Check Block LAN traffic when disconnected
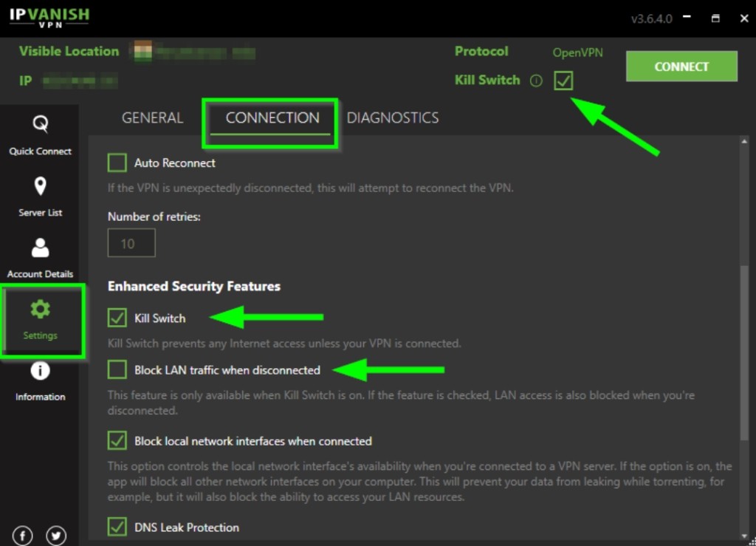Viewport: 756px width, 546px height. [117, 370]
